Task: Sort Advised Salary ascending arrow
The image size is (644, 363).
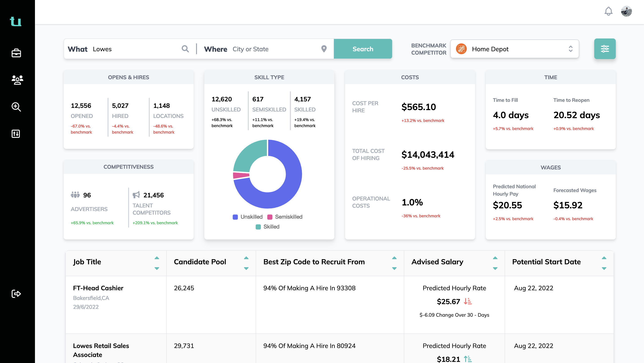Action: [x=495, y=258]
